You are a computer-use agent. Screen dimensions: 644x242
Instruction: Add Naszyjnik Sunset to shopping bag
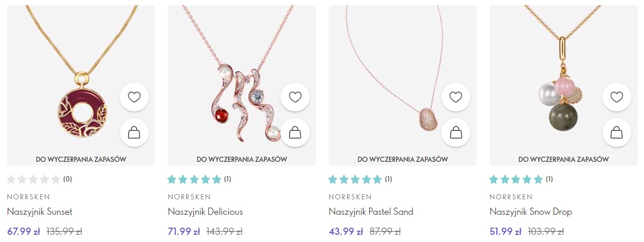click(x=134, y=133)
